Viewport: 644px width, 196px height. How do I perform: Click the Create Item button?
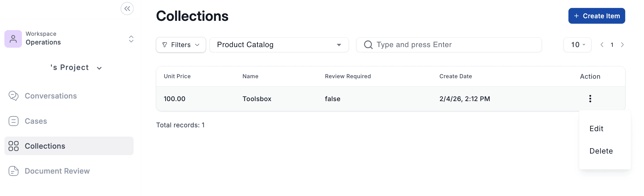pos(597,16)
